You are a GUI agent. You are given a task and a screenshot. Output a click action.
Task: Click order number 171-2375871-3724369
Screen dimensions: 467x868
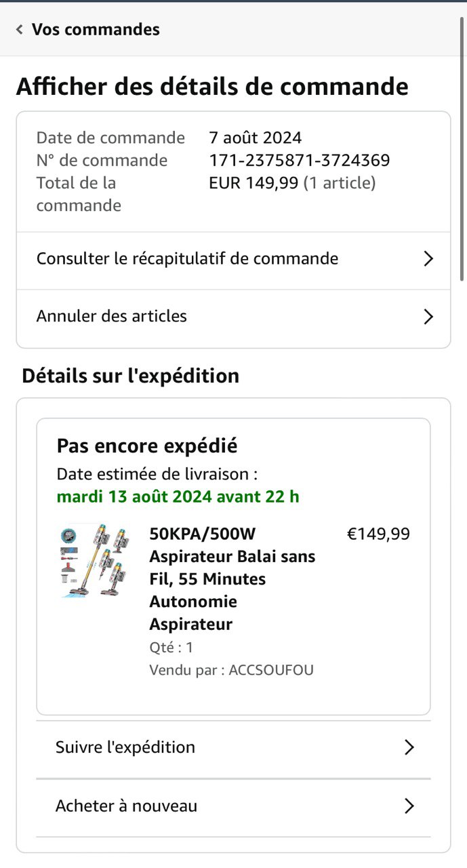299,161
